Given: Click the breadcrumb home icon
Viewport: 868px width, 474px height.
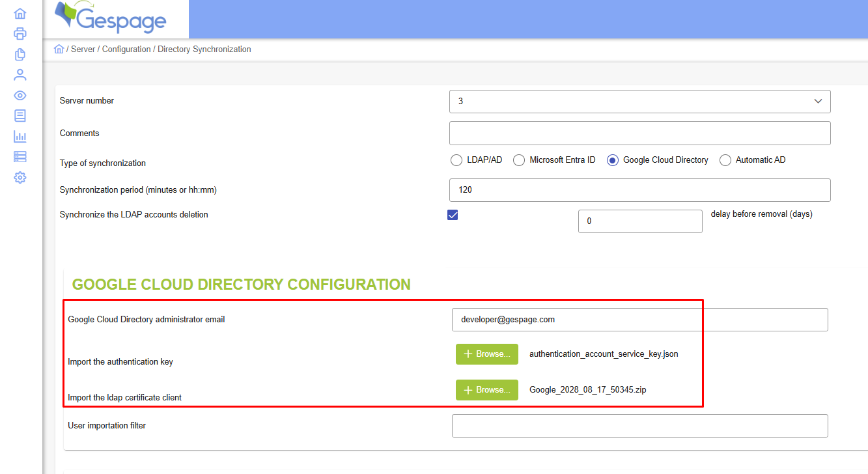Looking at the screenshot, I should coord(59,49).
